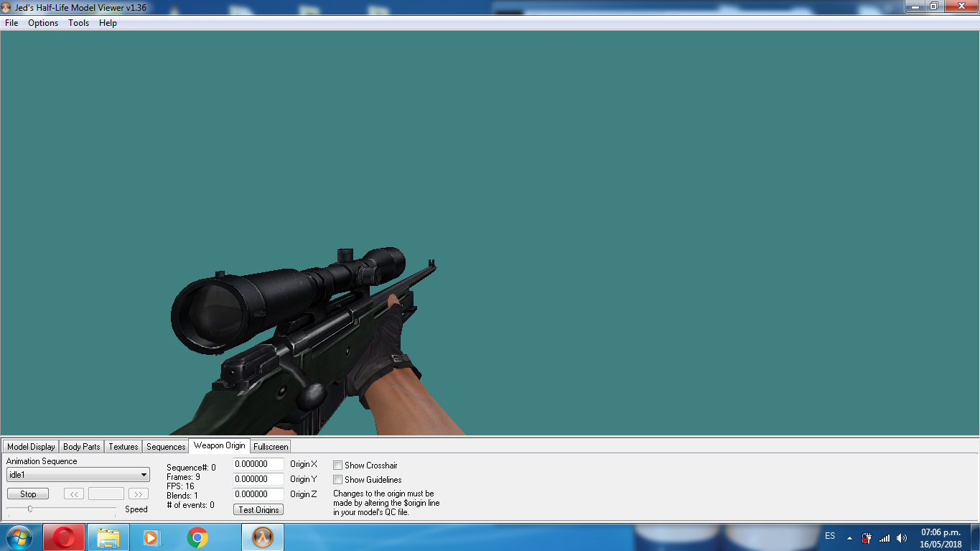The width and height of the screenshot is (980, 551).
Task: Click the ES language indicator in tray
Action: coord(830,537)
